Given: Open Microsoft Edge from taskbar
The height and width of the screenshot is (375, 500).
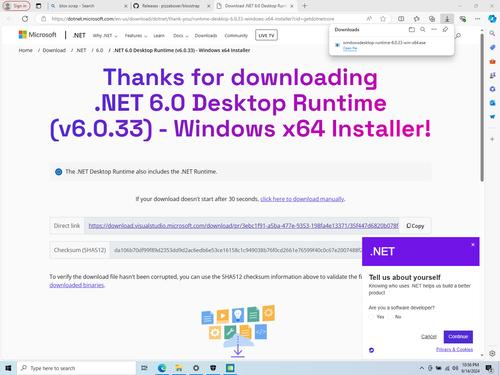Looking at the screenshot, I should pyautogui.click(x=162, y=368).
